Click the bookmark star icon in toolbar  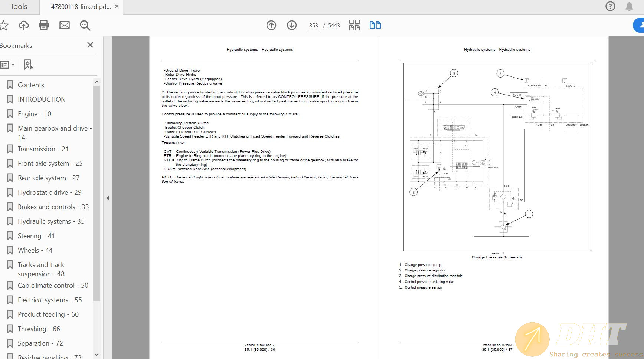[4, 25]
